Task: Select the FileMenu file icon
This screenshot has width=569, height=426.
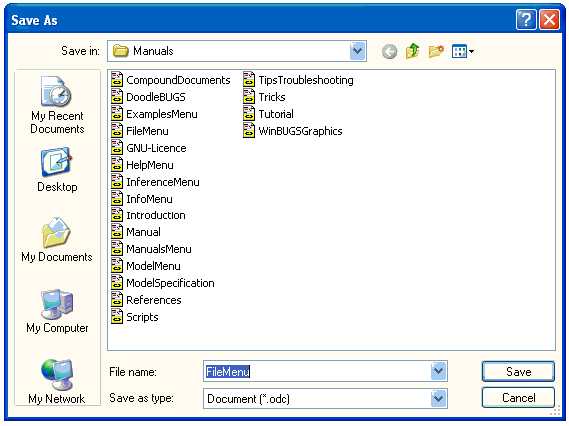Action: coord(117,131)
